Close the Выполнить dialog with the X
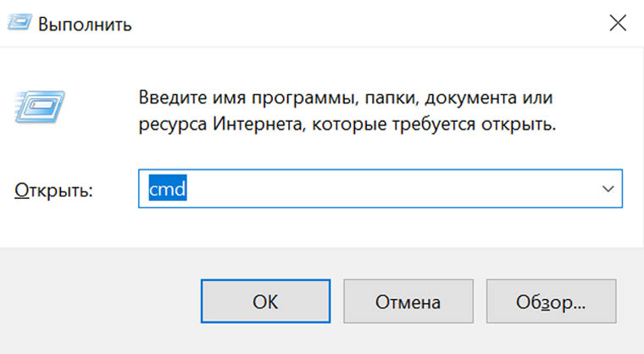 coord(618,23)
